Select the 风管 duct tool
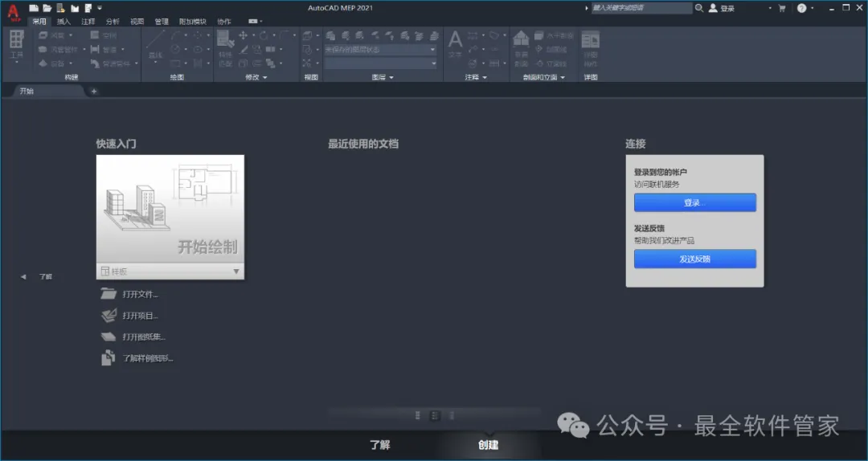The image size is (868, 461). click(53, 35)
